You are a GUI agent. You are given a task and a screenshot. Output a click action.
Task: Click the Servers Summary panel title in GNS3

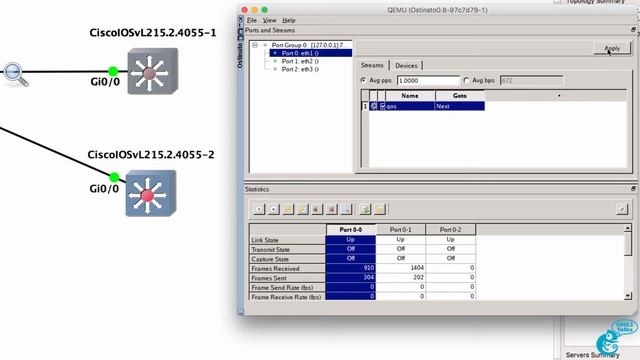point(592,355)
